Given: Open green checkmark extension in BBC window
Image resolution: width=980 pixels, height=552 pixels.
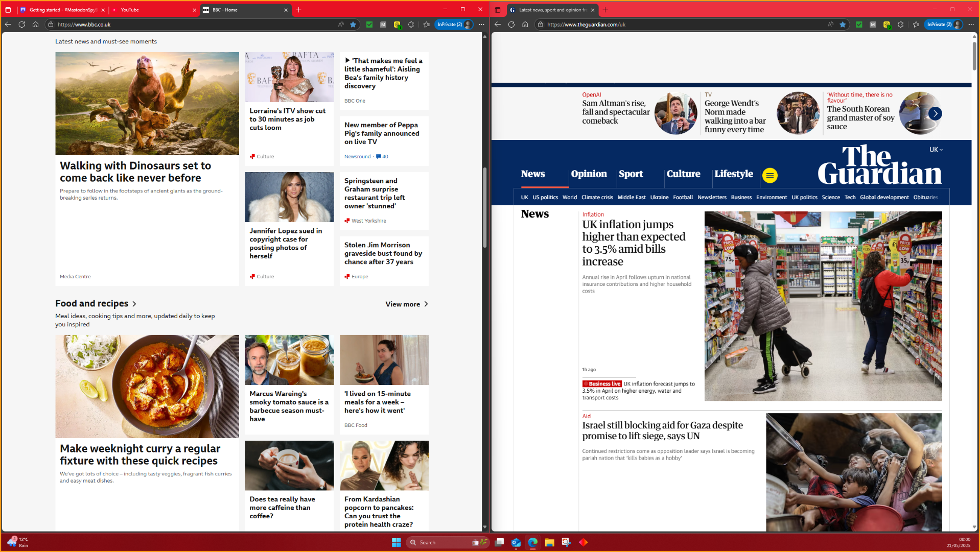Looking at the screenshot, I should [x=369, y=25].
